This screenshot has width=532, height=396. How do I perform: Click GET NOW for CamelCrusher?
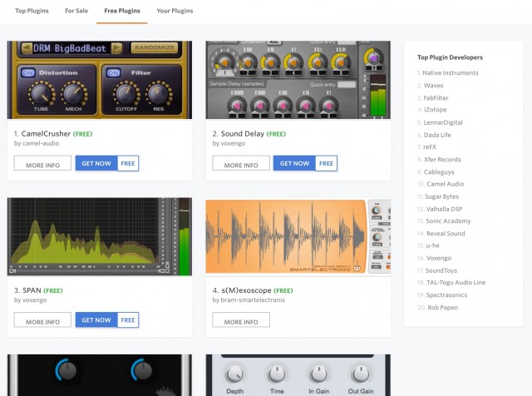click(x=96, y=164)
